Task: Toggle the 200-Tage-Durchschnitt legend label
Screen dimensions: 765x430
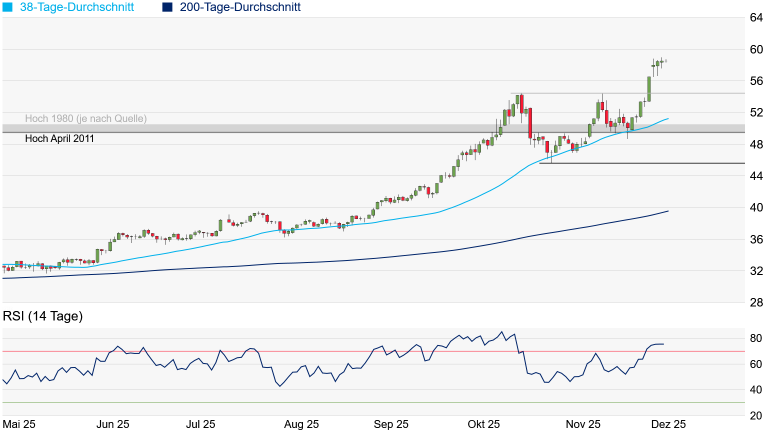Action: tap(240, 7)
